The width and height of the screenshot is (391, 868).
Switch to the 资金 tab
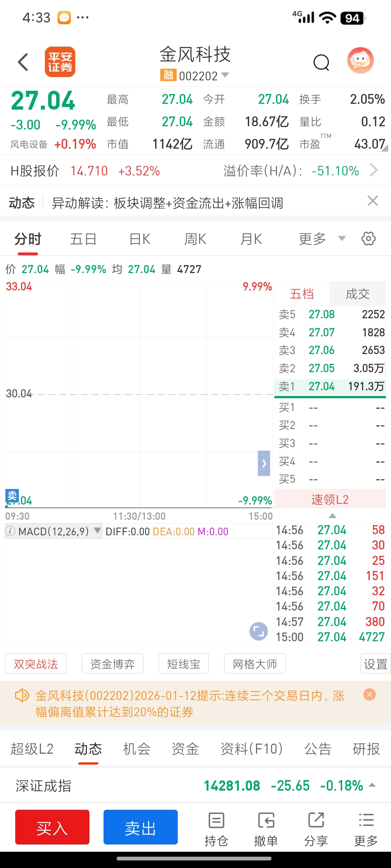pos(185,749)
